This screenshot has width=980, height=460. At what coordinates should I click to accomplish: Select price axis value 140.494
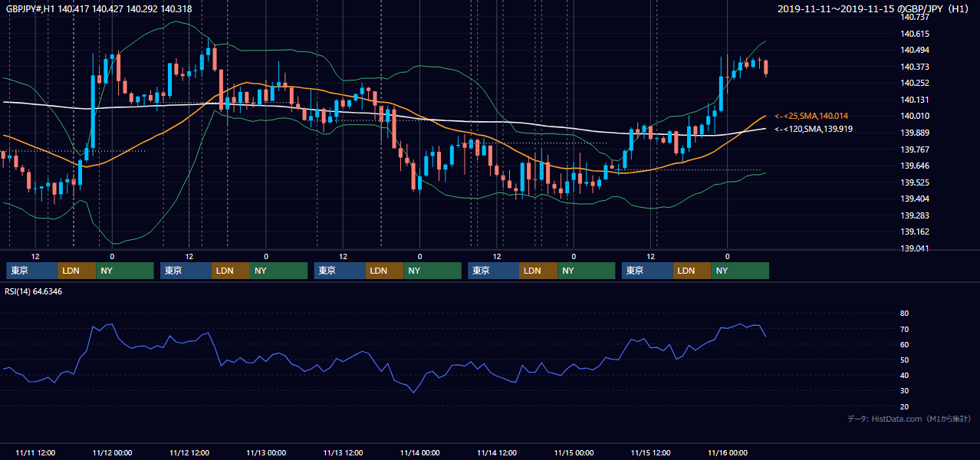pos(915,50)
